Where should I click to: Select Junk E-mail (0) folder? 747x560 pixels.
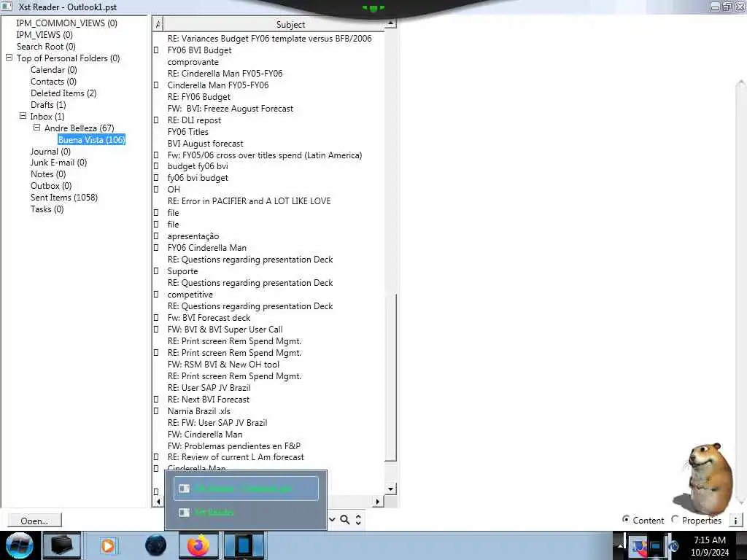(x=58, y=163)
